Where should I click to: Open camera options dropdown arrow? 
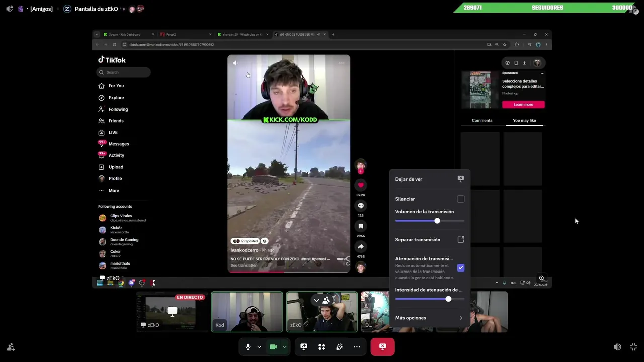285,347
